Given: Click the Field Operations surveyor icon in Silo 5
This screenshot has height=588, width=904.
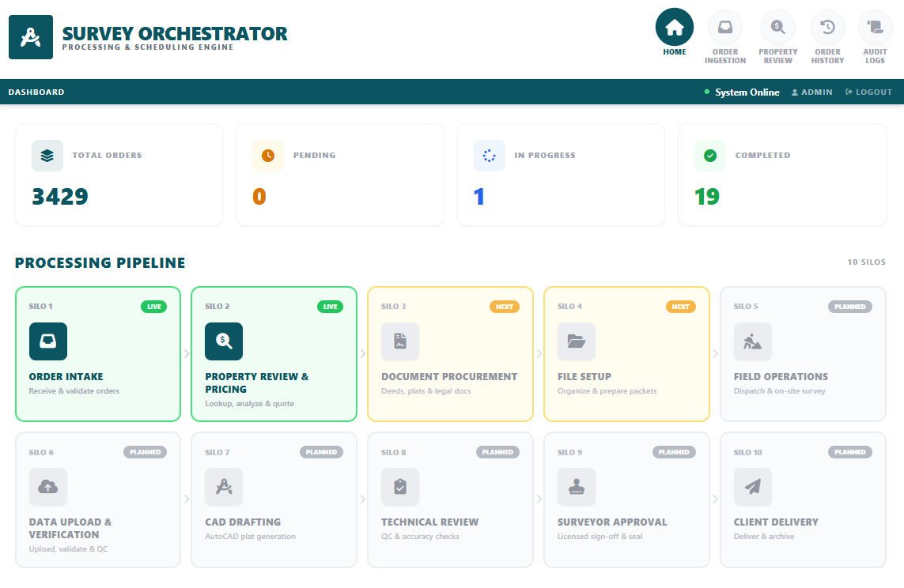Looking at the screenshot, I should coord(752,341).
